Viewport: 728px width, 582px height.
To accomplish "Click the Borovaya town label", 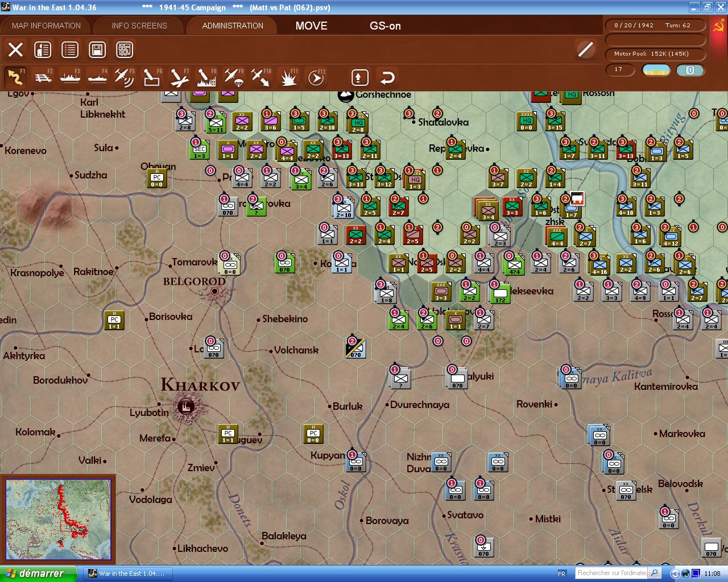I will coord(387,521).
